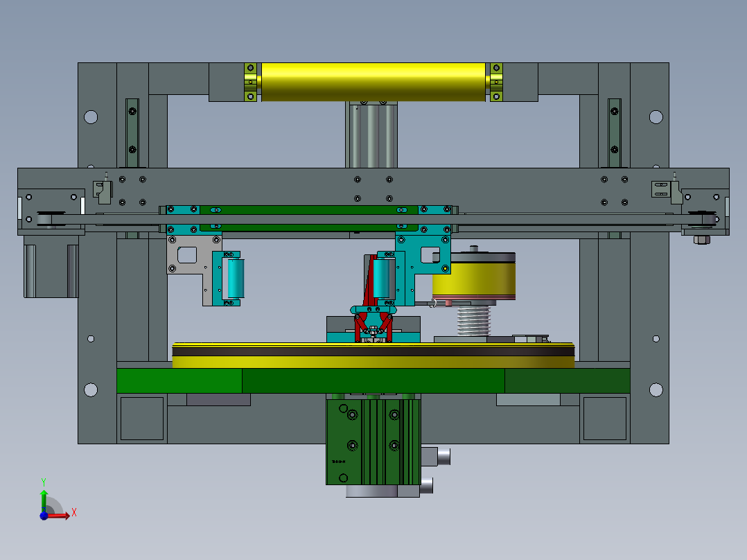The height and width of the screenshot is (560, 747).
Task: Select the left vertical slotted strip on frame
Action: [132, 133]
